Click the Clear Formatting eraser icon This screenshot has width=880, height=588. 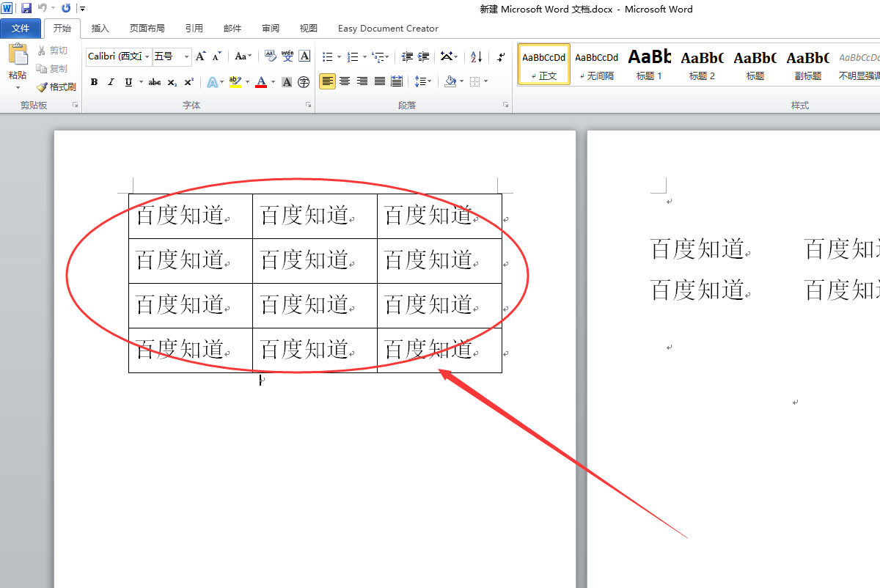(x=270, y=56)
